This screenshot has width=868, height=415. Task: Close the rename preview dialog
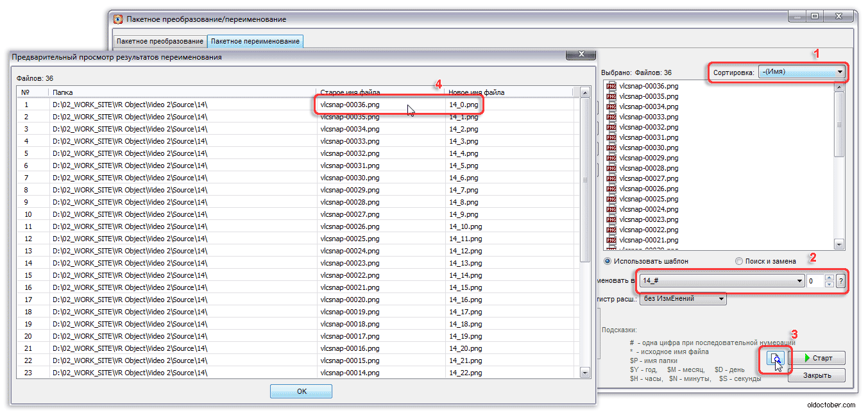[x=580, y=55]
